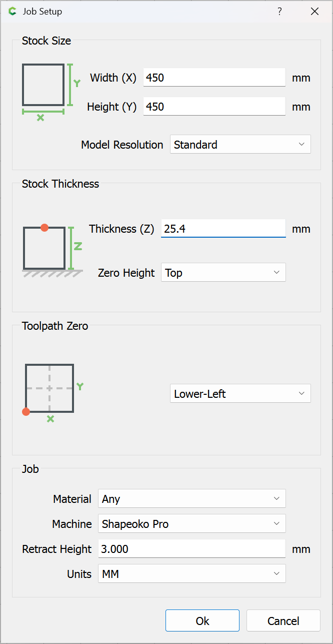Click the orange lower-left origin dot
The image size is (333, 644).
tap(26, 412)
